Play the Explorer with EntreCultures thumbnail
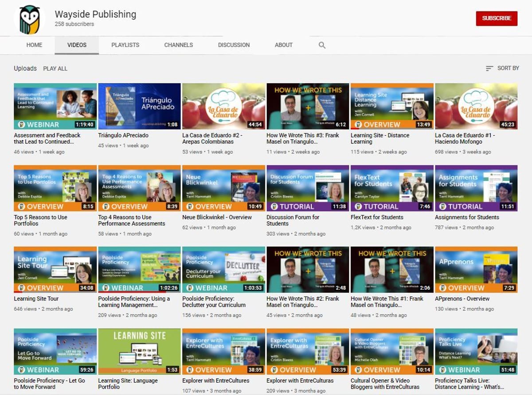Image resolution: width=532 pixels, height=395 pixels. point(223,352)
